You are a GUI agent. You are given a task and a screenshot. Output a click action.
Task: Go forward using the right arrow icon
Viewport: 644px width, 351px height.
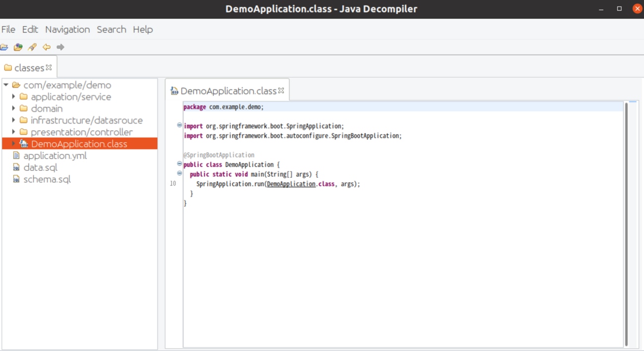60,48
